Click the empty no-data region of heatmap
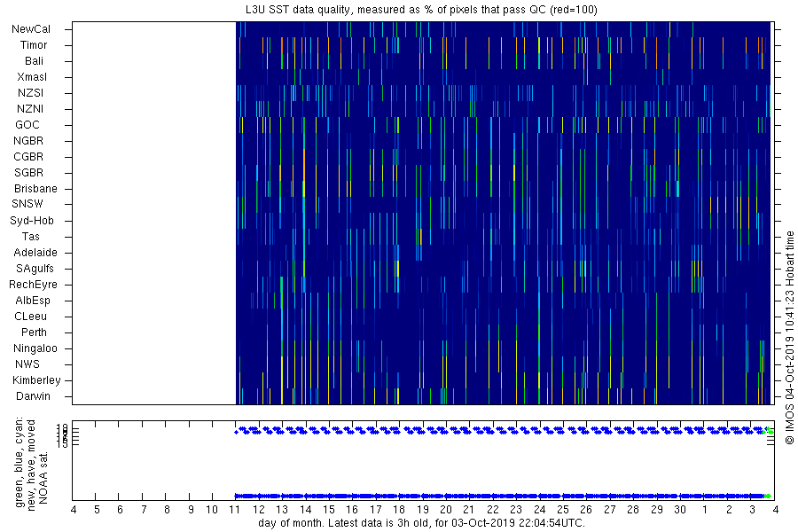Viewport: 798px width, 532px height. click(x=154, y=214)
